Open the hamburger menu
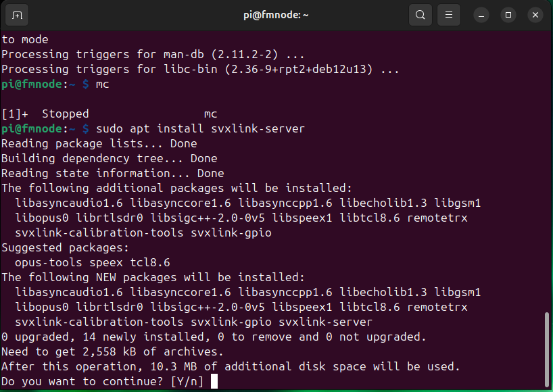 pyautogui.click(x=448, y=14)
